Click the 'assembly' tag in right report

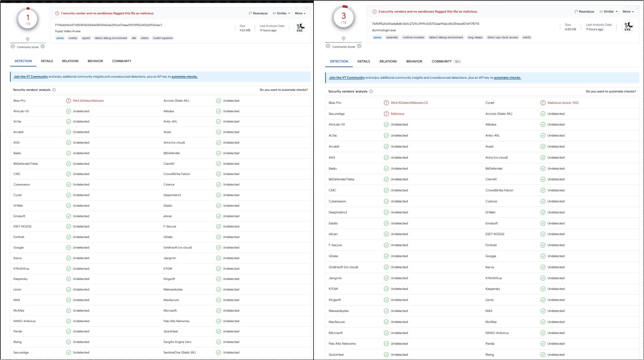click(x=392, y=37)
